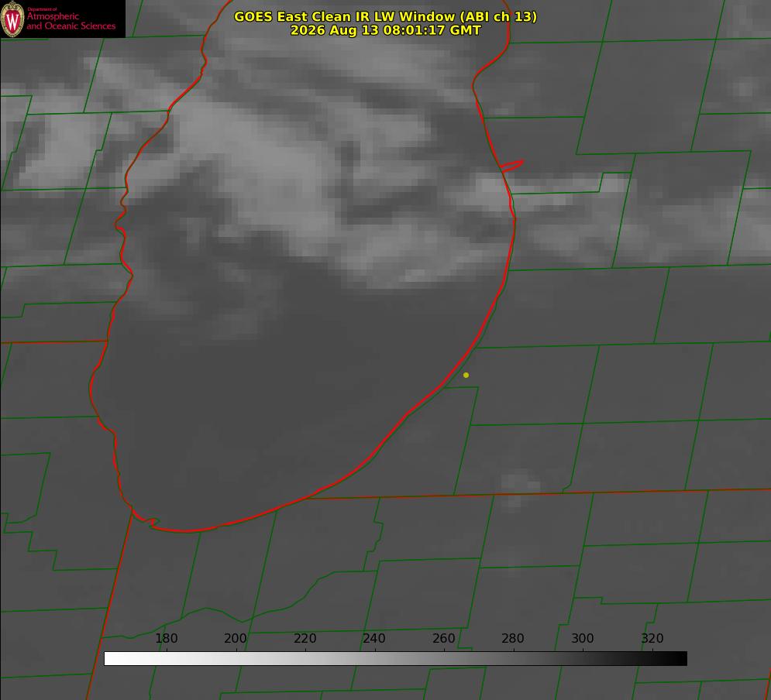Click the mid-gray center of the colorbar
This screenshot has height=700, width=771.
click(395, 658)
